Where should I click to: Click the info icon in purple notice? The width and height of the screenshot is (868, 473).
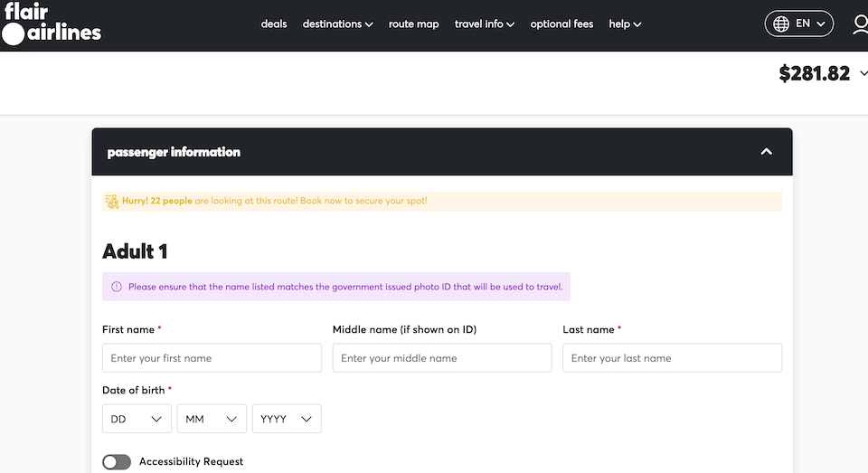[117, 287]
